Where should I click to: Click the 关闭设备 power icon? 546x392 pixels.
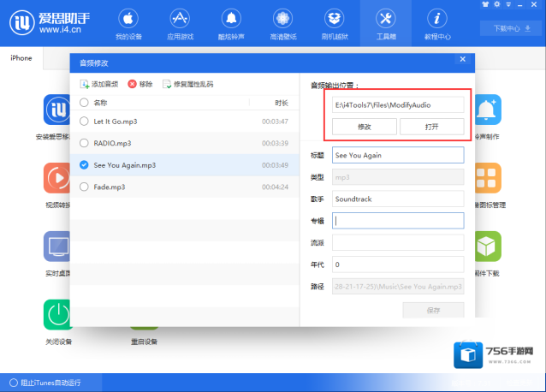click(57, 314)
